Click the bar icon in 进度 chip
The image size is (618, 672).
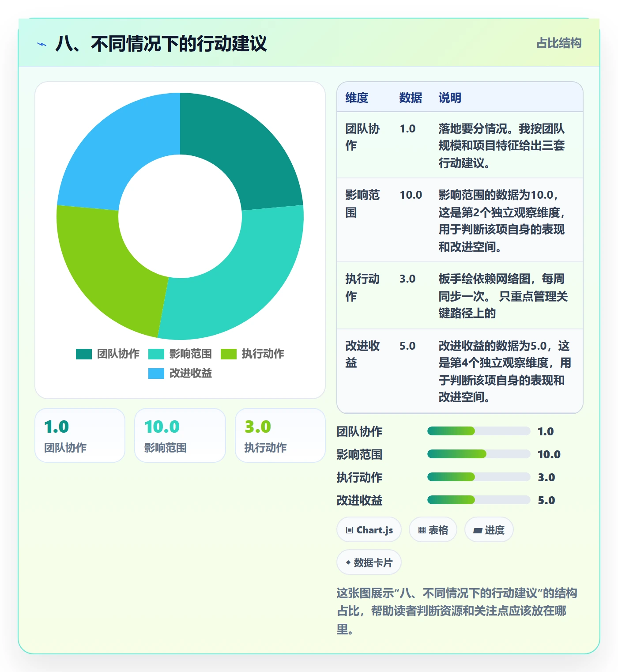point(478,530)
